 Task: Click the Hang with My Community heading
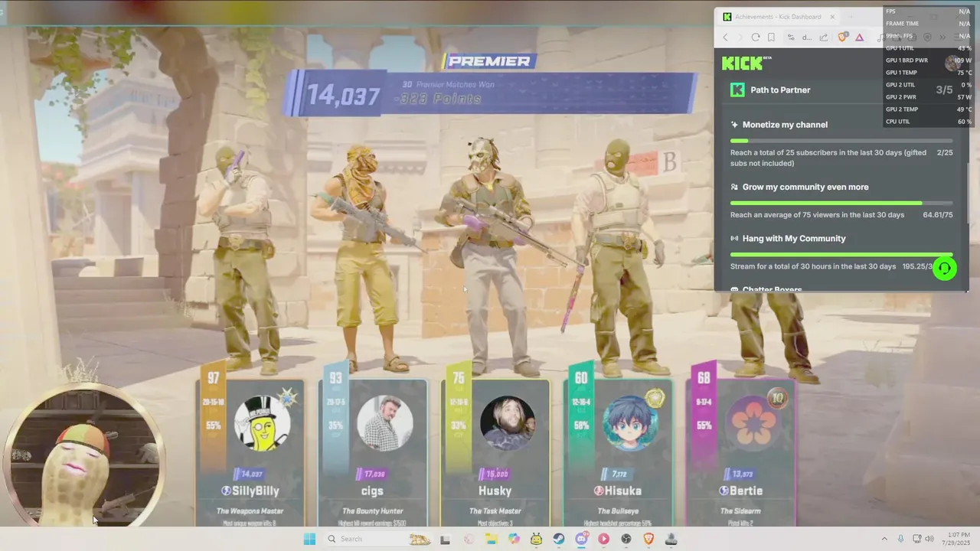pos(794,239)
